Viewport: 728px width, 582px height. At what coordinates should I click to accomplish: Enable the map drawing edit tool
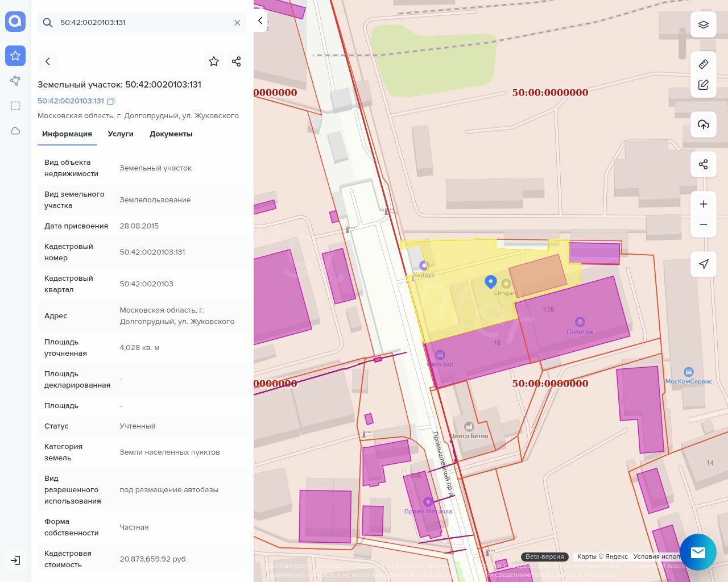[x=704, y=85]
